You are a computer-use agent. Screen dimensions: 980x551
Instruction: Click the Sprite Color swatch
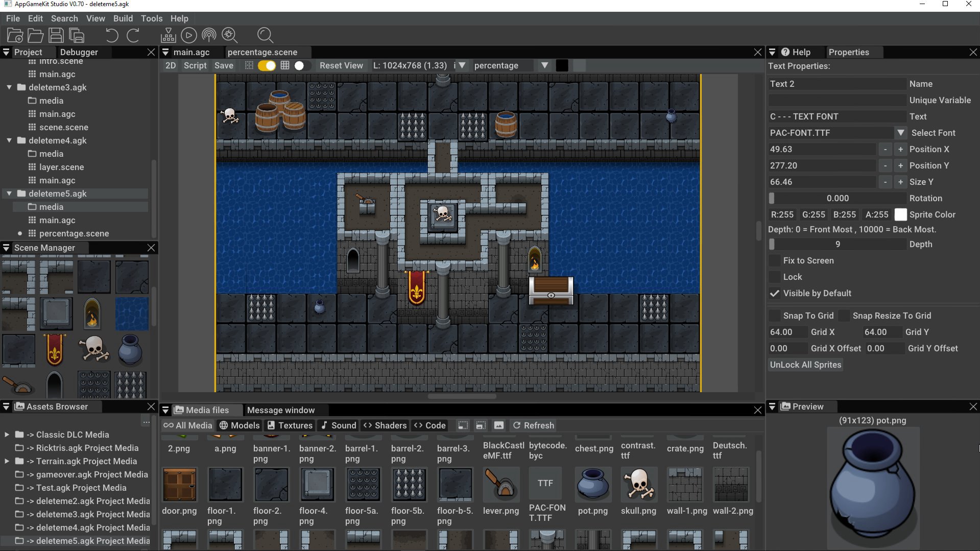(x=901, y=214)
